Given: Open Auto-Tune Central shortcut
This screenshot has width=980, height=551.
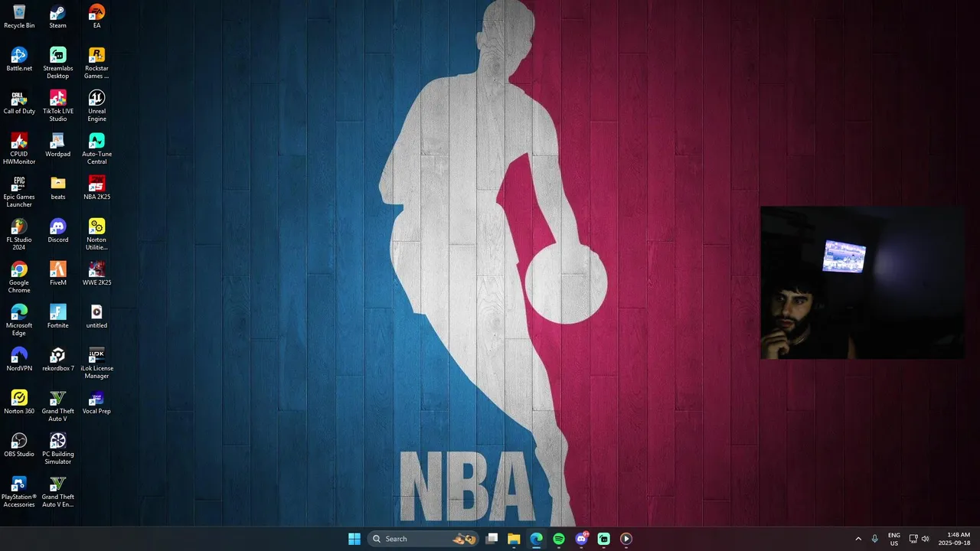Looking at the screenshot, I should coord(96,148).
